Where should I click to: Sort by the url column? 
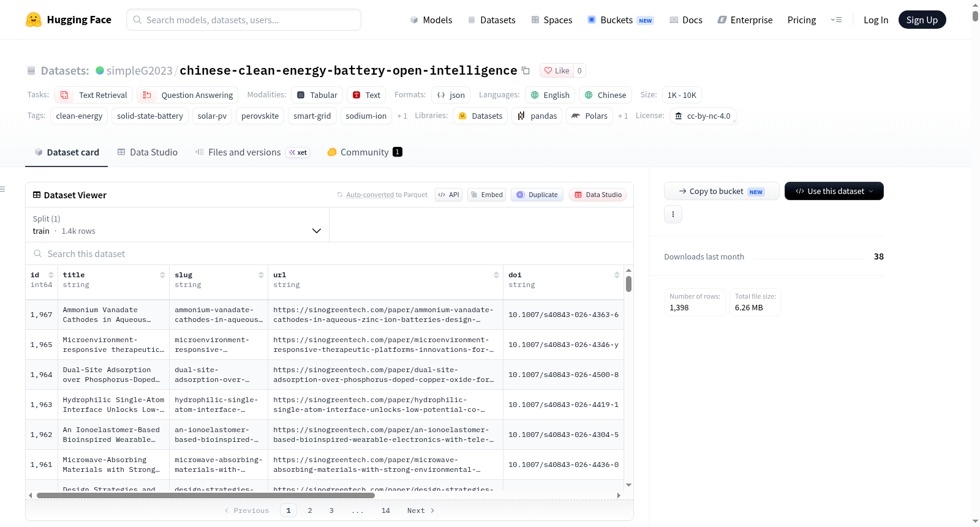click(x=496, y=275)
